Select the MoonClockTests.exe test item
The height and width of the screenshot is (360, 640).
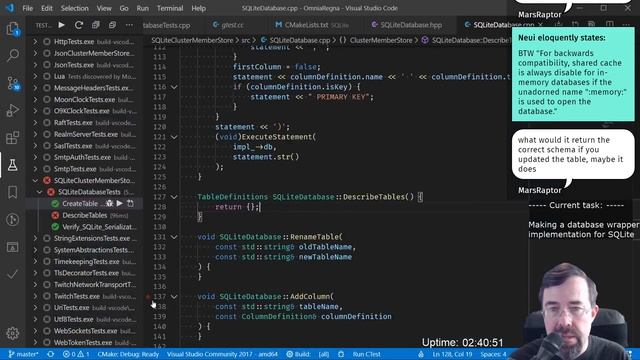click(84, 100)
